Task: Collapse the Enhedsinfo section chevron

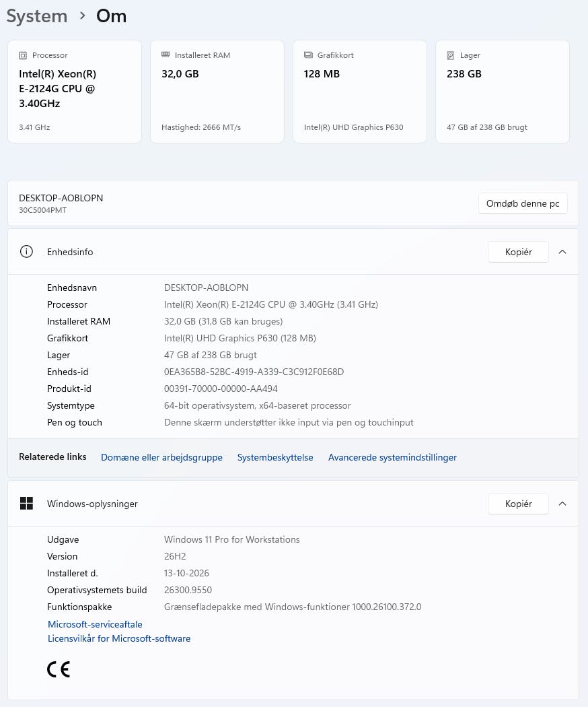Action: (x=562, y=252)
